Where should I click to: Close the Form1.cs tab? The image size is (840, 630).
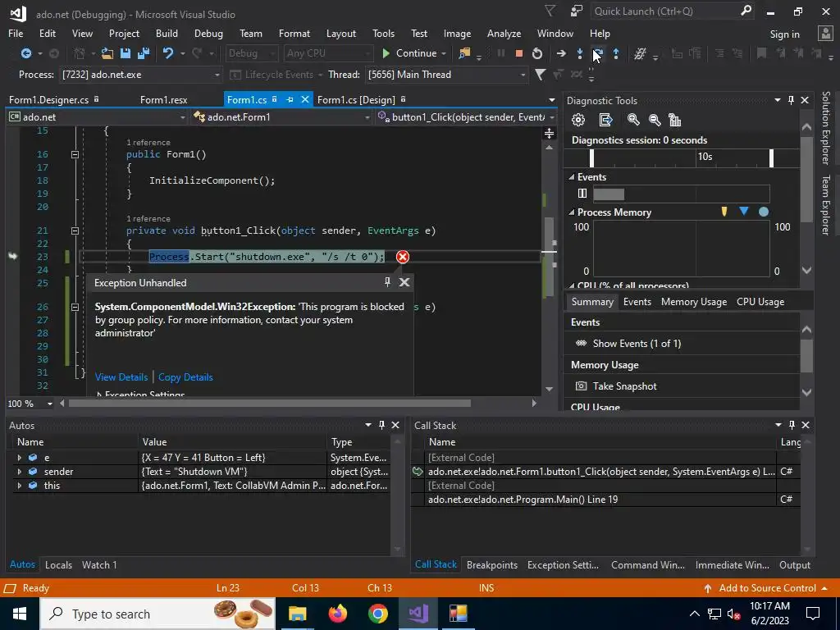[305, 99]
